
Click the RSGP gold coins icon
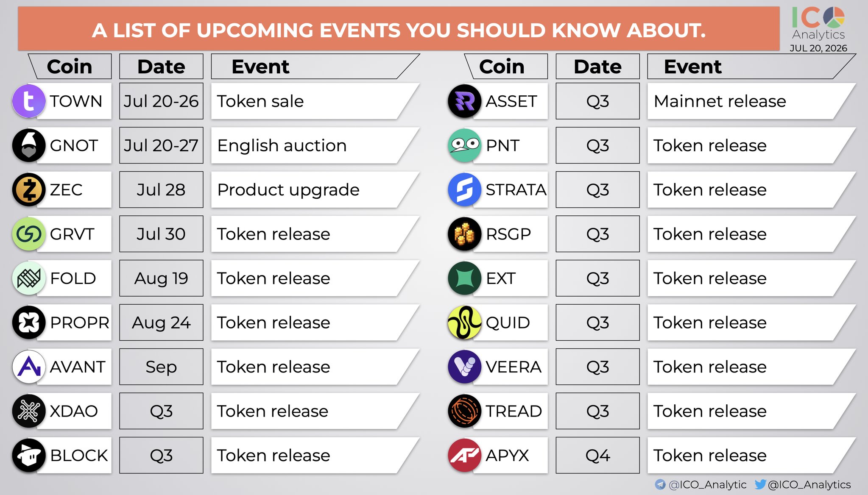click(465, 234)
